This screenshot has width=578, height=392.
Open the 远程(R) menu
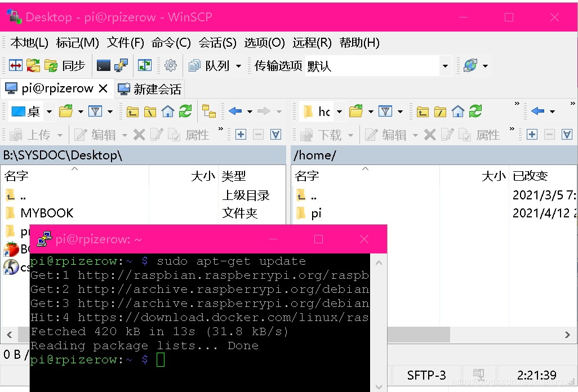click(x=312, y=43)
